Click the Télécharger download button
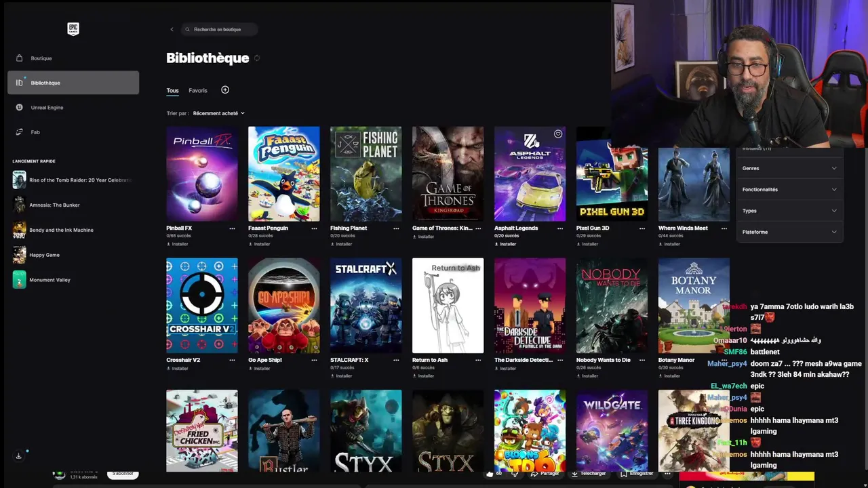The image size is (868, 488). pyautogui.click(x=589, y=473)
